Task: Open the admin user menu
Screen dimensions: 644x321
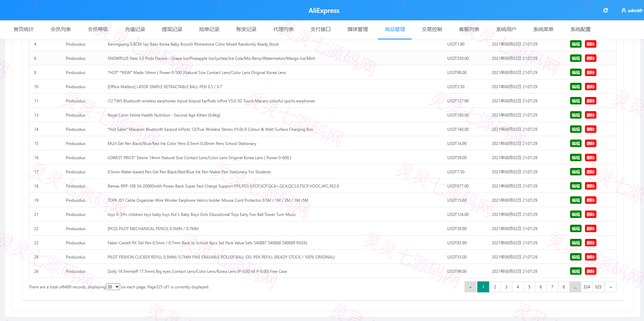Action: click(632, 10)
